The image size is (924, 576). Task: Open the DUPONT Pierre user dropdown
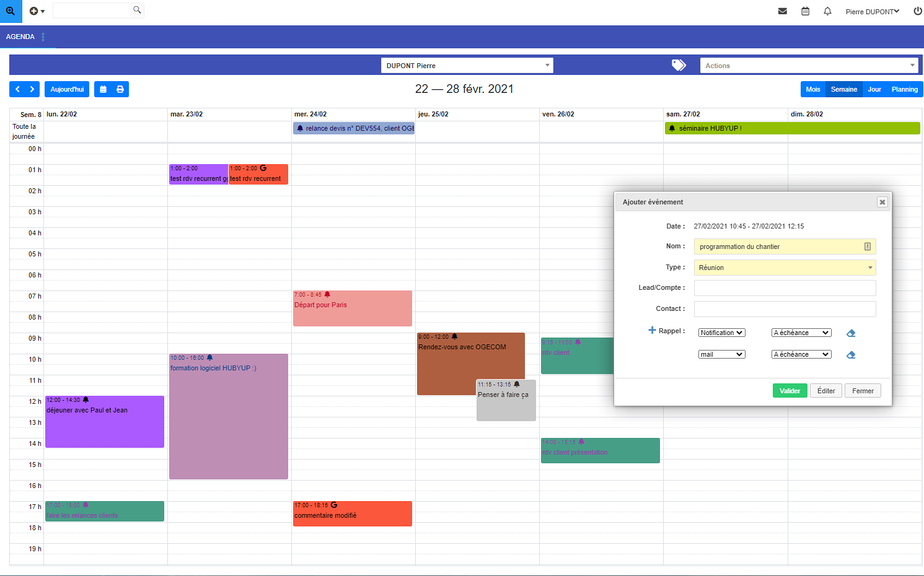pyautogui.click(x=467, y=65)
